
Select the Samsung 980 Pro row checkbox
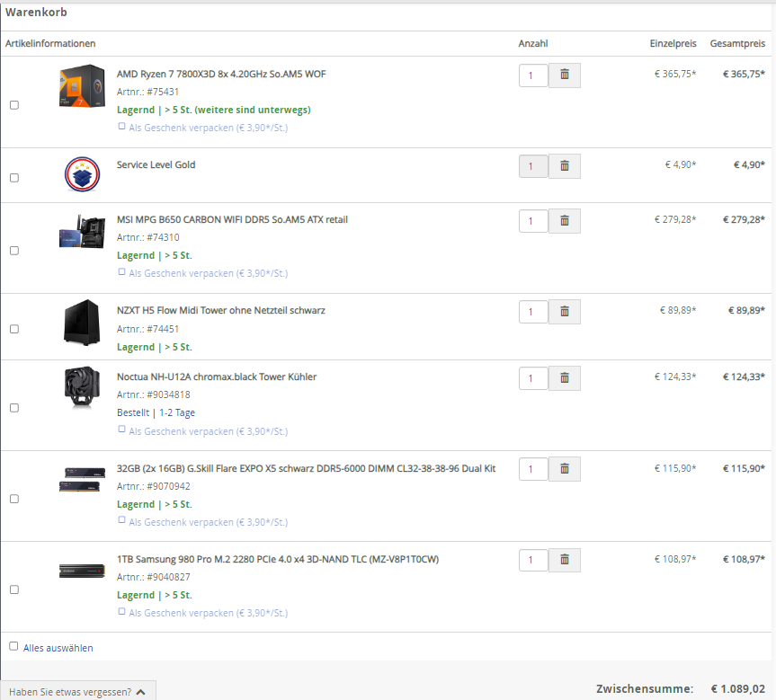coord(14,589)
